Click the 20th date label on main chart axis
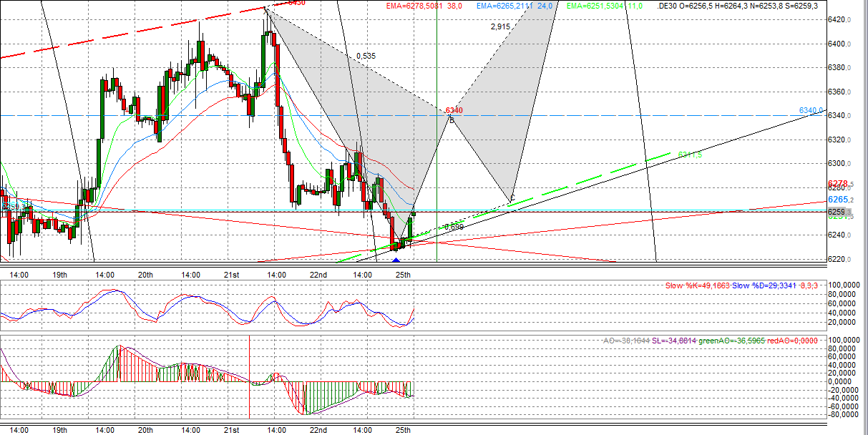Viewport: 868px width, 435px height. click(146, 275)
